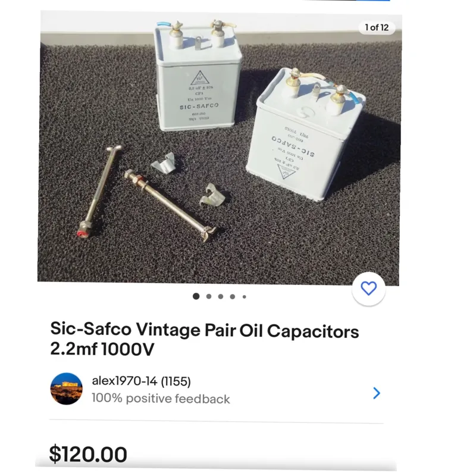
Task: Tap the fifth, smallest pagination dot
Action: click(244, 296)
